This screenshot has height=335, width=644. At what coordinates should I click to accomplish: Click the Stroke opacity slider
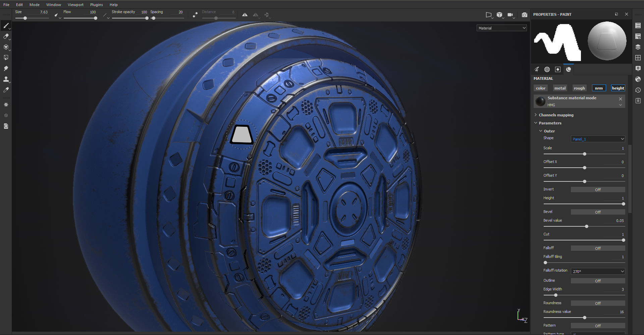point(130,18)
